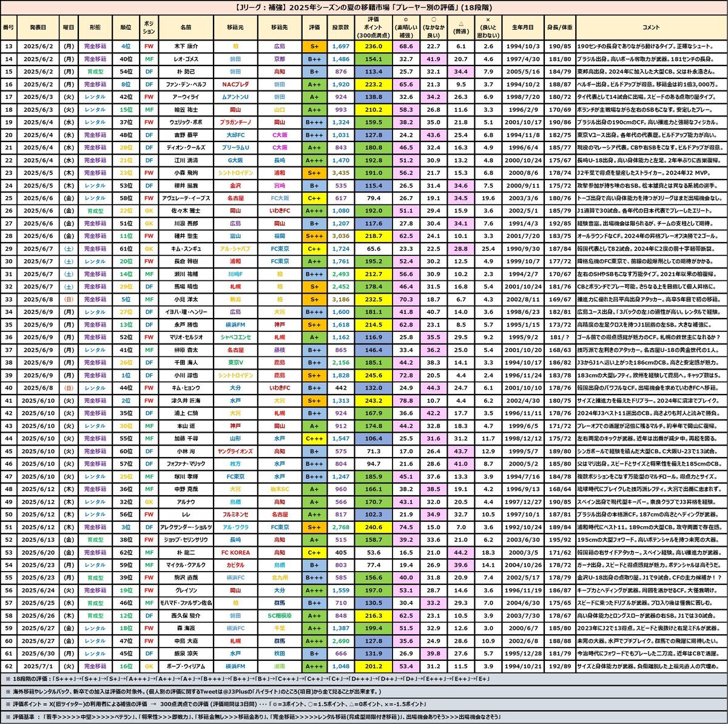Click destination club '湘南'

pyautogui.click(x=280, y=666)
